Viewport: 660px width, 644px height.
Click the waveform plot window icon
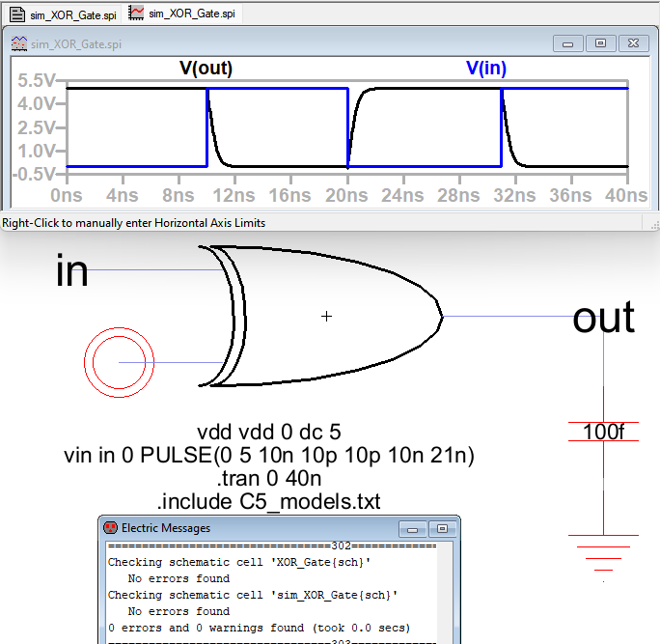[x=18, y=44]
